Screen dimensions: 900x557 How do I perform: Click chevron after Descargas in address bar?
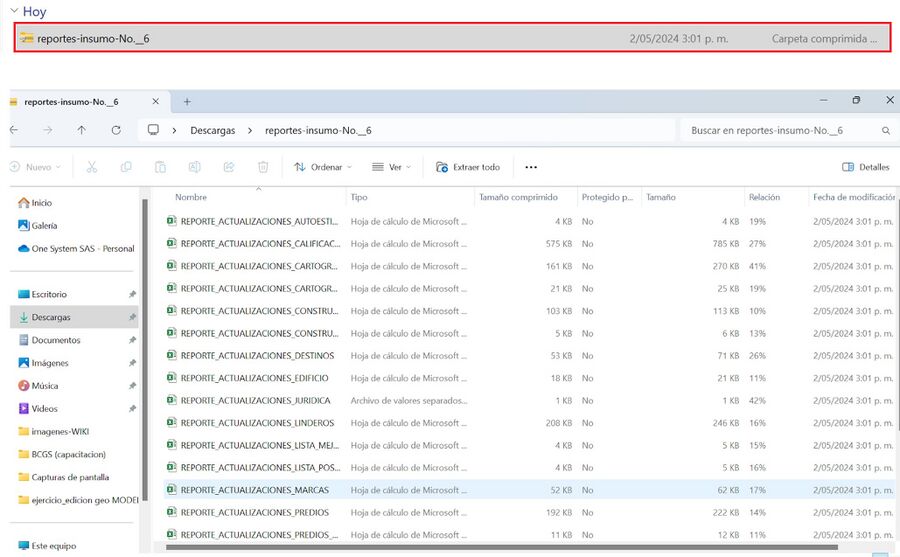pos(250,130)
